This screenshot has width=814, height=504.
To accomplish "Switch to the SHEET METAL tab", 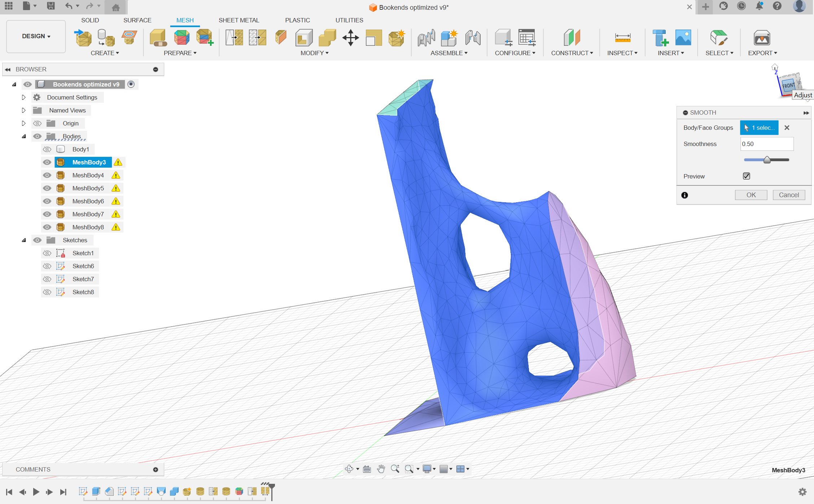I will 239,20.
